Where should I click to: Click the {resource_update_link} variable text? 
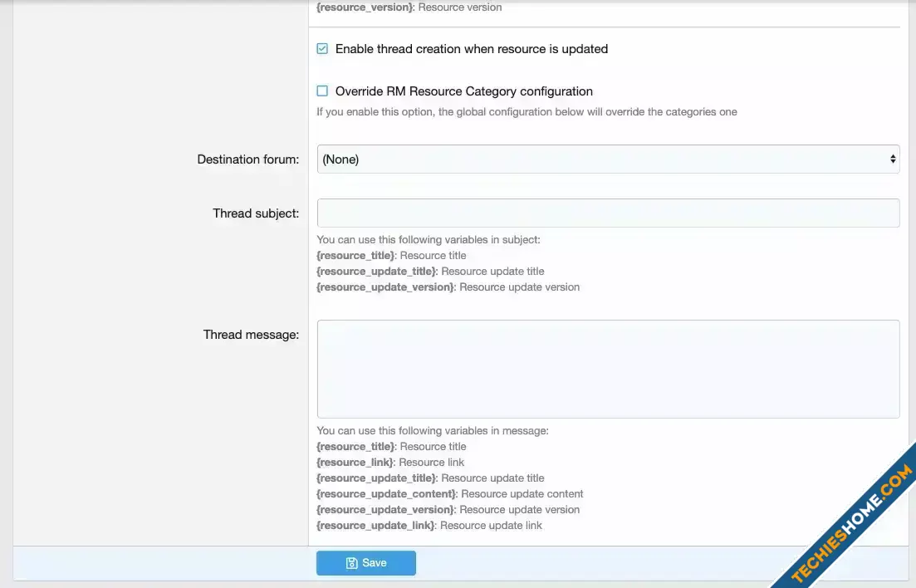pos(375,526)
